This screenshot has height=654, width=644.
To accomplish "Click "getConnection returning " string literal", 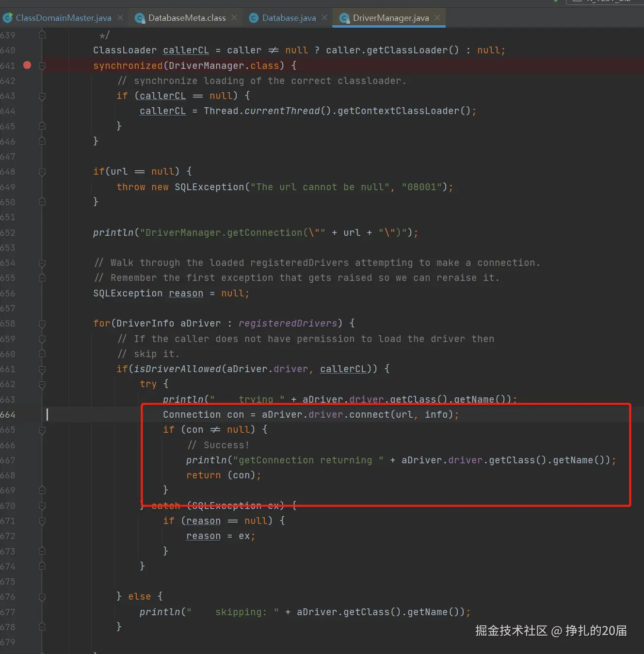I will tap(308, 460).
